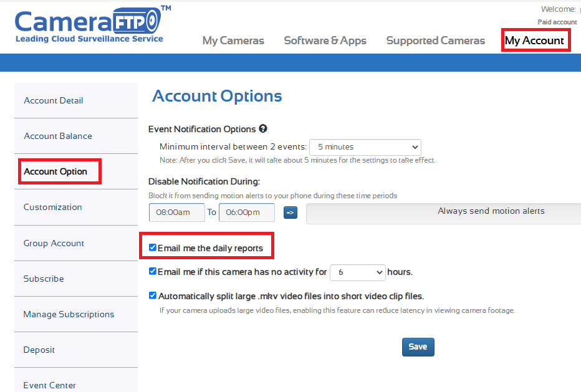This screenshot has width=581, height=392.
Task: Select Account Balance sidebar item
Action: coord(58,136)
